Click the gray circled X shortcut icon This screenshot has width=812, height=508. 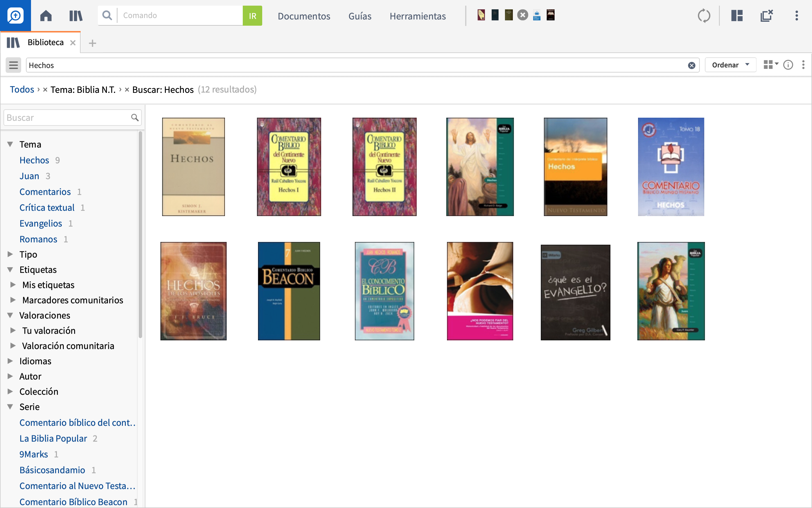click(x=523, y=15)
